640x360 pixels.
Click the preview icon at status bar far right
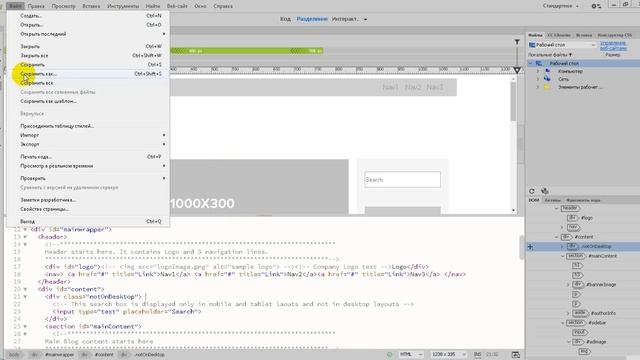coord(516,355)
